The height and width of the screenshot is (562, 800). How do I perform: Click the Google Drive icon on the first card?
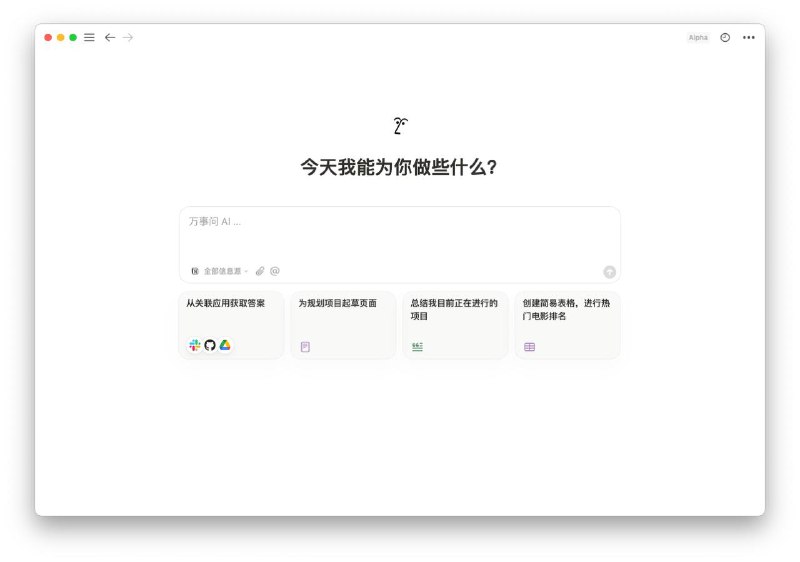[x=225, y=345]
